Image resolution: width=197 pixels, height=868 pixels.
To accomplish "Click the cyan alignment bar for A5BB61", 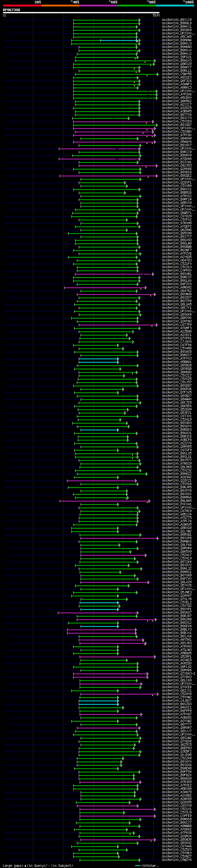I will pos(99,362).
